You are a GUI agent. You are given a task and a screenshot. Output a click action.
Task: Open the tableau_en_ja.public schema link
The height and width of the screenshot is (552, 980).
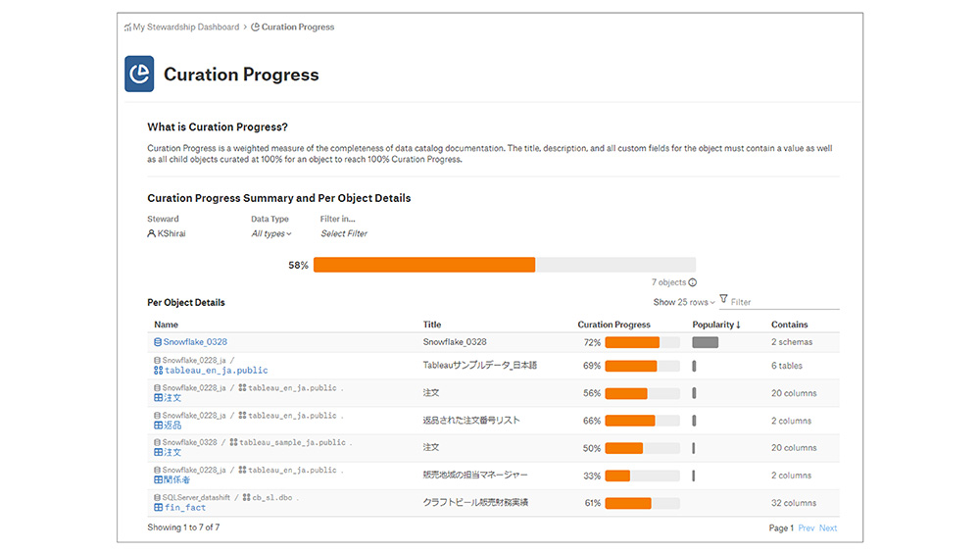(x=217, y=370)
